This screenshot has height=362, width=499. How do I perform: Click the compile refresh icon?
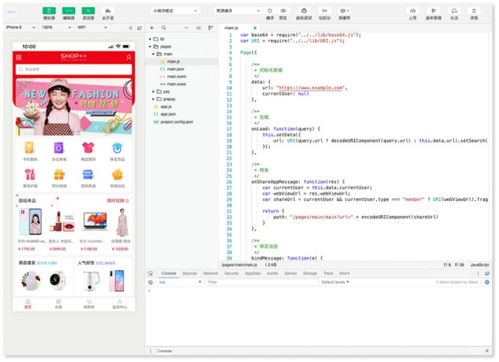point(270,11)
